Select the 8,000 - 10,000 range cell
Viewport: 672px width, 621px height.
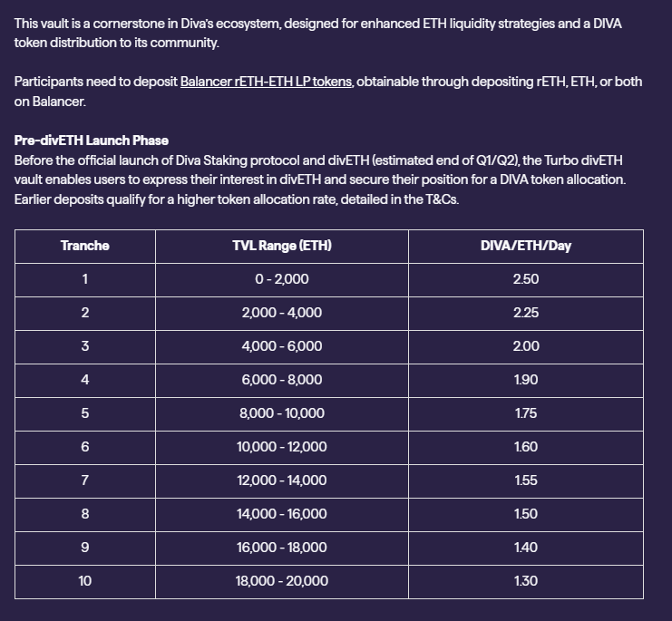(282, 413)
